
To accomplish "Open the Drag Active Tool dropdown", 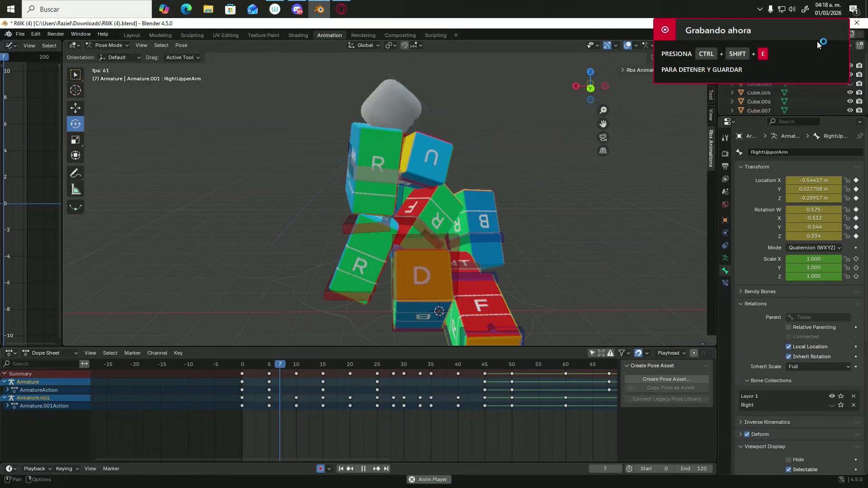I will coord(183,57).
